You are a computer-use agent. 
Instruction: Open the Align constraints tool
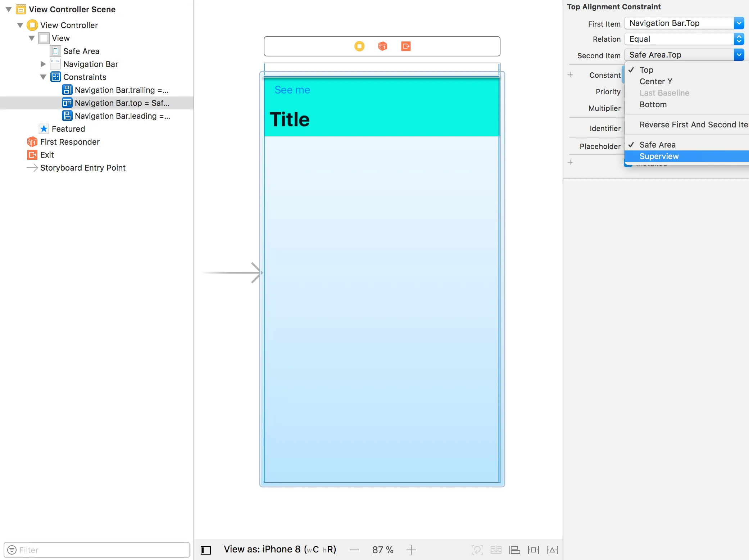click(x=514, y=550)
